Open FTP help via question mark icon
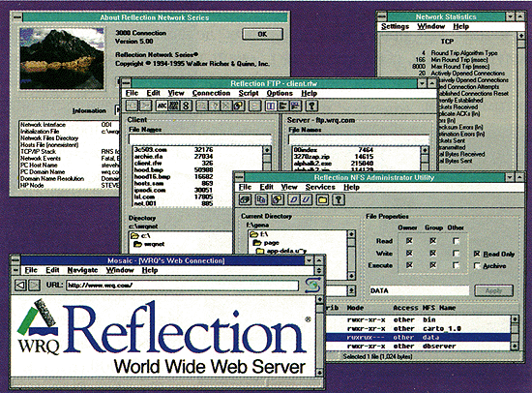532x393 pixels. click(x=311, y=106)
